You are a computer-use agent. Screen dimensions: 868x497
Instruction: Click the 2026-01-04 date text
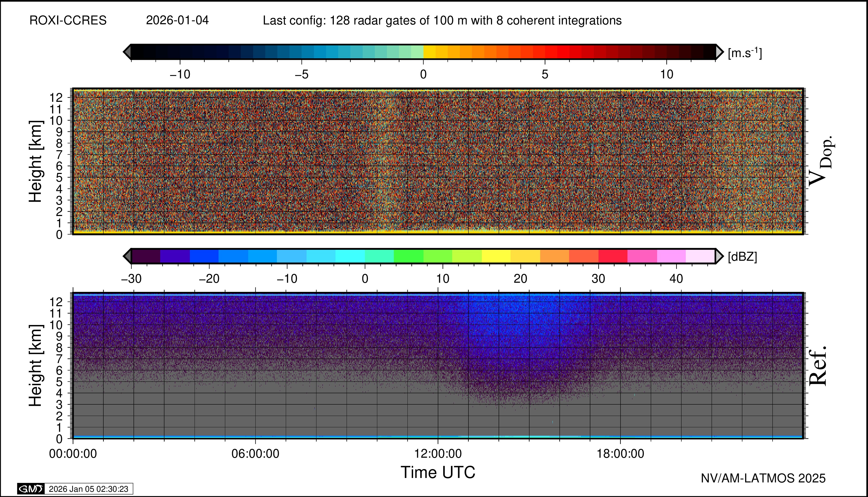[x=177, y=21]
